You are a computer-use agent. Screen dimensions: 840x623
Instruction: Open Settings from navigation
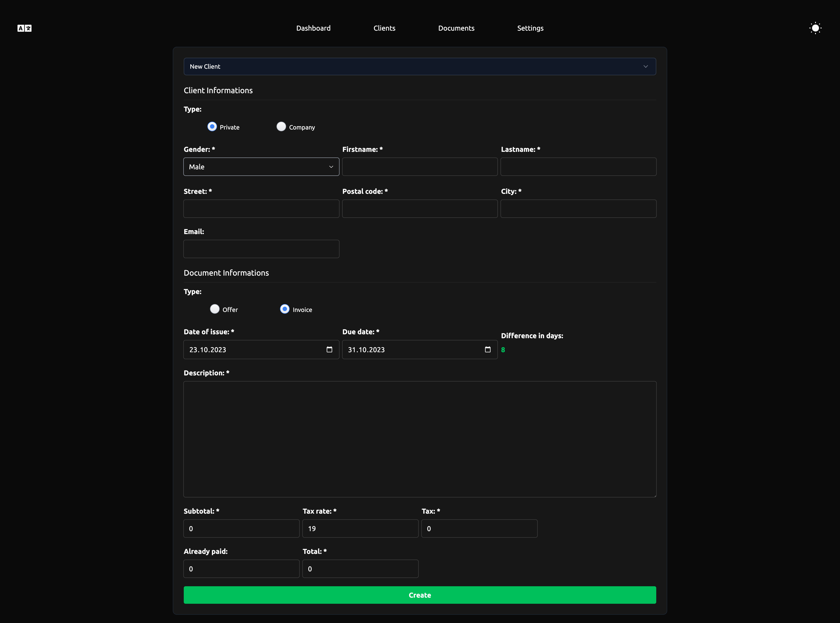pyautogui.click(x=530, y=28)
